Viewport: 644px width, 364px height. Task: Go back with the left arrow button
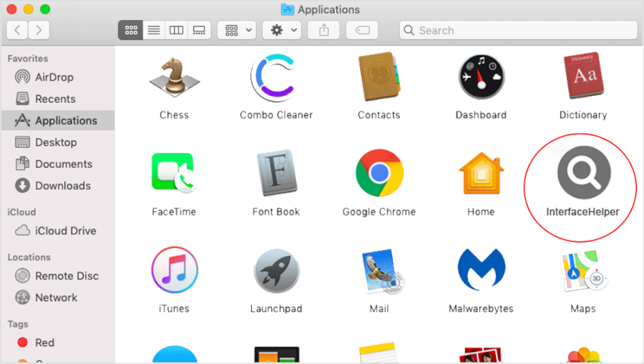click(17, 30)
